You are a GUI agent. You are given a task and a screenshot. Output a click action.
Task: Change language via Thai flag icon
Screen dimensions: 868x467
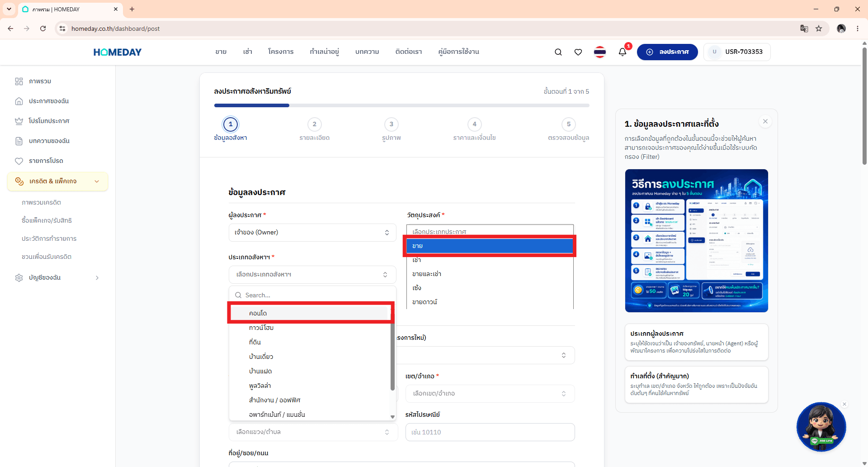[x=600, y=52]
